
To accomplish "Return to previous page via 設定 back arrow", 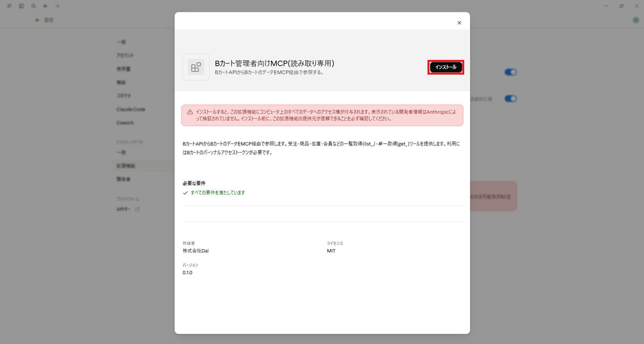I will [x=37, y=20].
